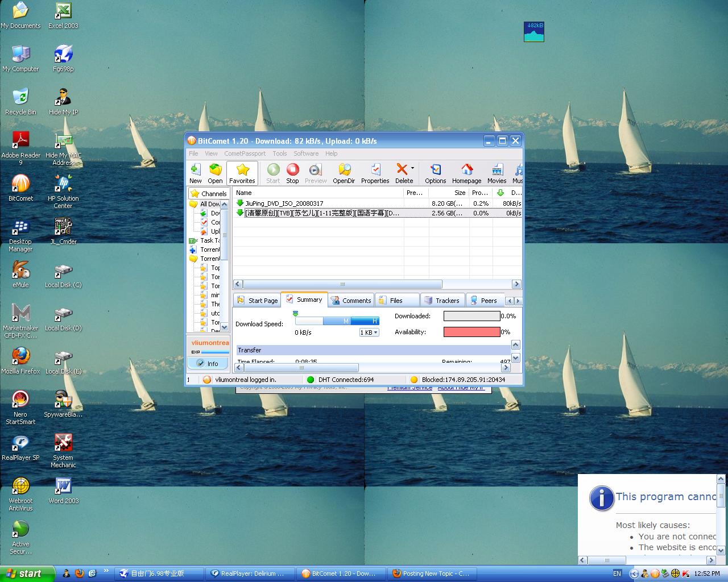Switch to the Summary tab

click(304, 300)
